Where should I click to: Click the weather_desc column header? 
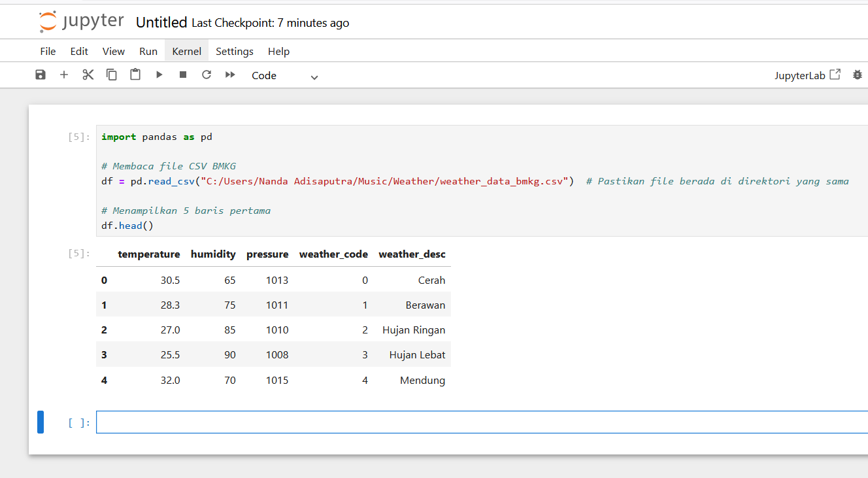tap(412, 254)
